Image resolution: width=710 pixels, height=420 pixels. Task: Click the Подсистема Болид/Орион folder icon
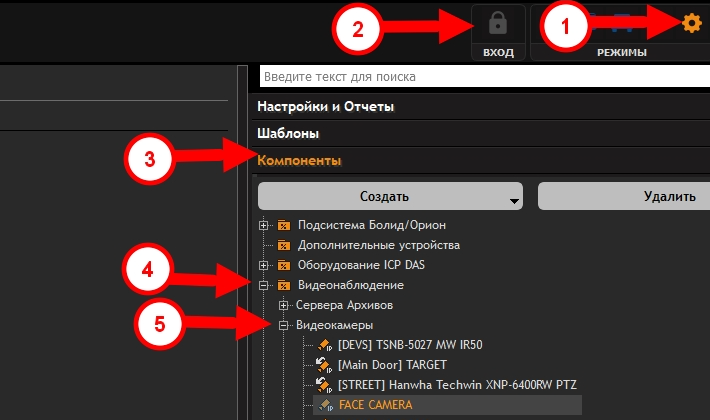coord(284,224)
